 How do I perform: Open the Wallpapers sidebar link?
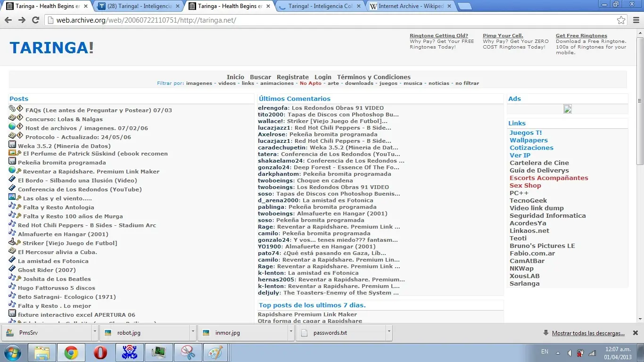tap(528, 140)
